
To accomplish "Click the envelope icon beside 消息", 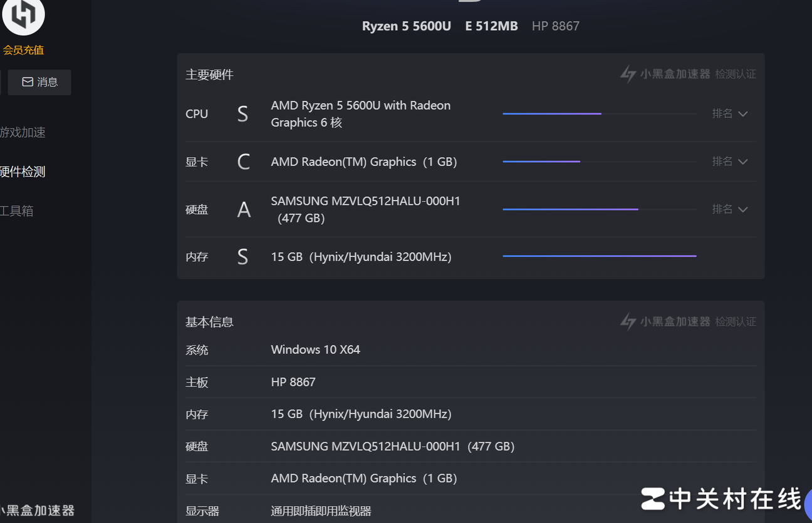I will 28,82.
